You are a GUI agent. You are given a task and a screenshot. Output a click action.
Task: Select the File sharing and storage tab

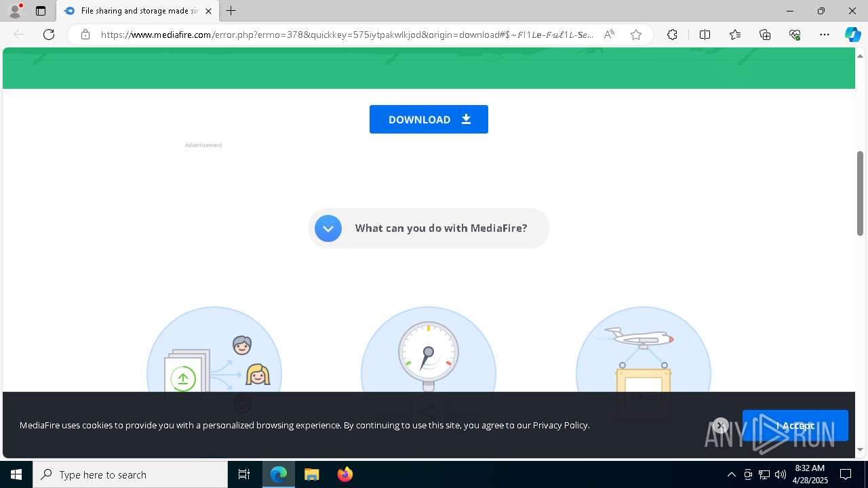[x=138, y=11]
